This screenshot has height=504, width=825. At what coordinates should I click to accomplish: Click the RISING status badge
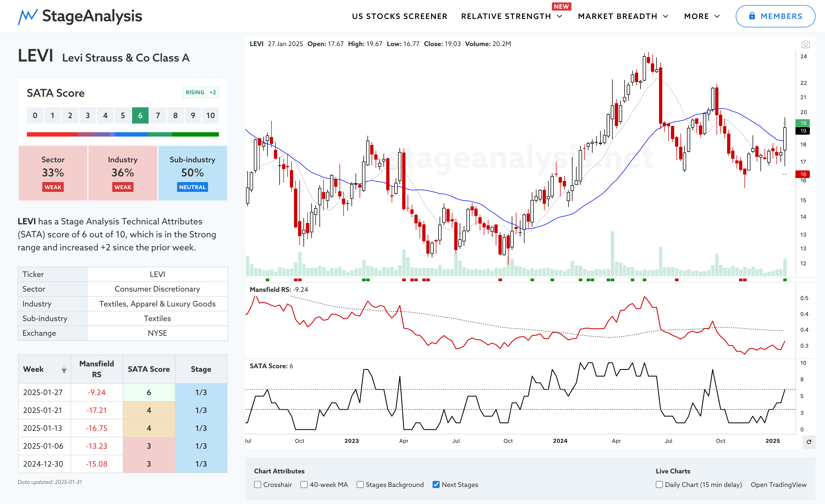[x=195, y=92]
